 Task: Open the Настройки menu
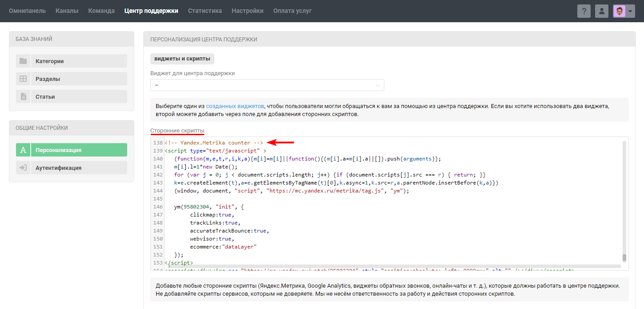(247, 11)
